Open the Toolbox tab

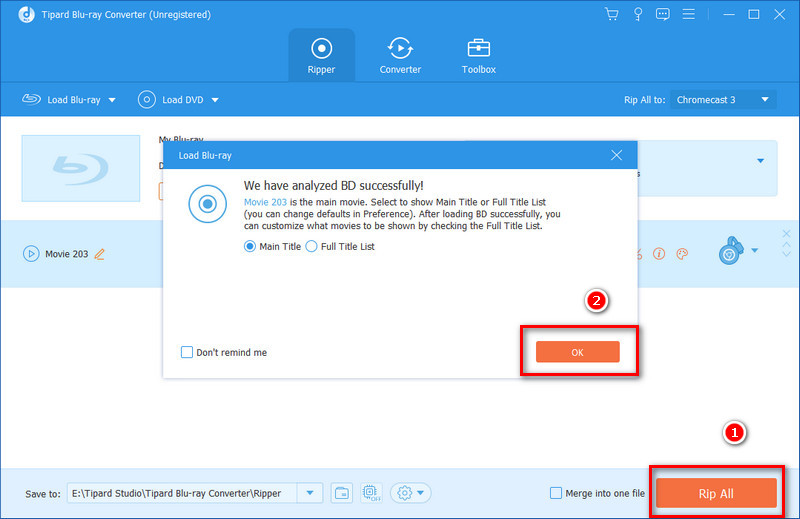[479, 56]
